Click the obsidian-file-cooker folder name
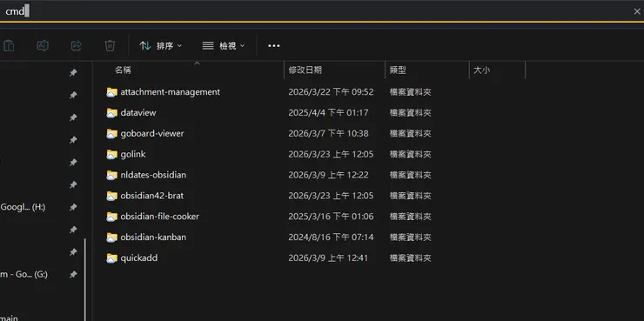The width and height of the screenshot is (644, 321). [x=160, y=217]
